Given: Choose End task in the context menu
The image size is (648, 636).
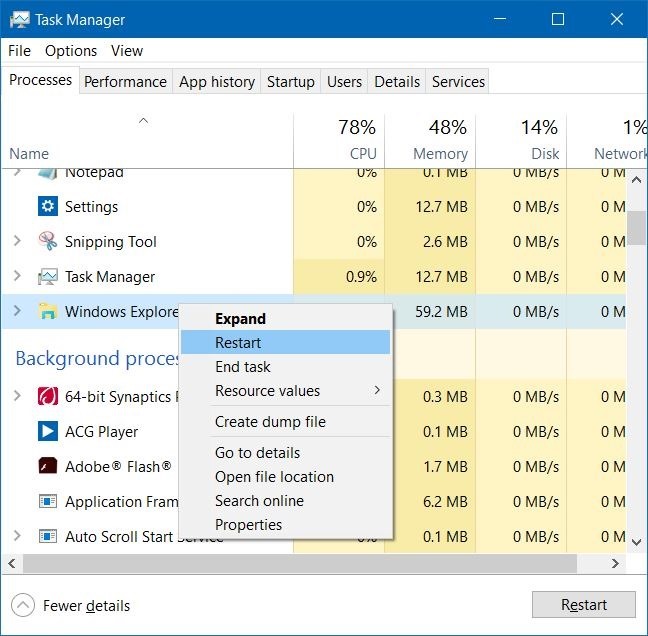Looking at the screenshot, I should click(x=286, y=367).
